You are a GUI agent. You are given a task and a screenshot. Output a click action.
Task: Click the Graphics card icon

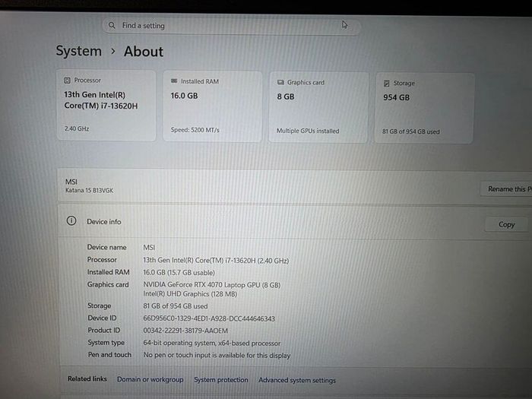point(280,82)
